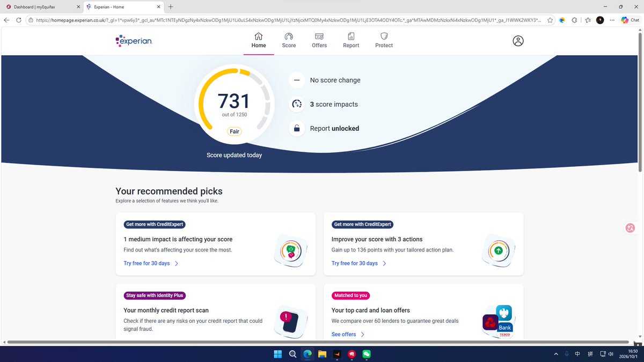This screenshot has height=362, width=644.
Task: Switch to the Dashboard | myEquifax tab
Action: point(41,6)
